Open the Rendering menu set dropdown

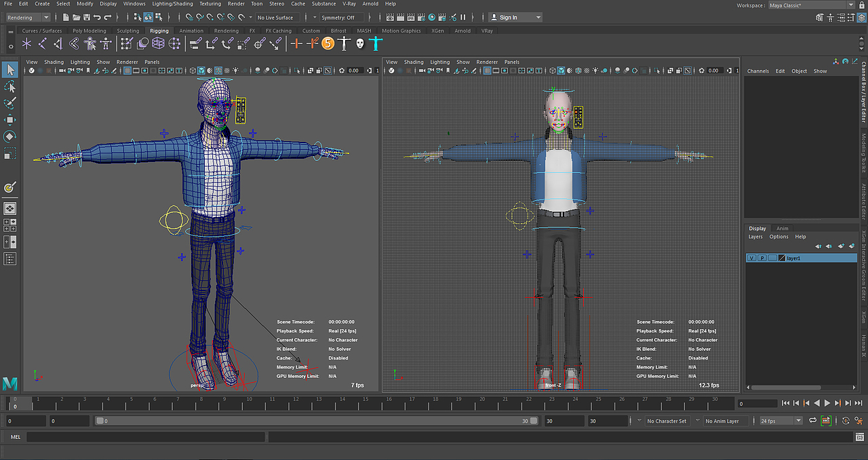(27, 17)
